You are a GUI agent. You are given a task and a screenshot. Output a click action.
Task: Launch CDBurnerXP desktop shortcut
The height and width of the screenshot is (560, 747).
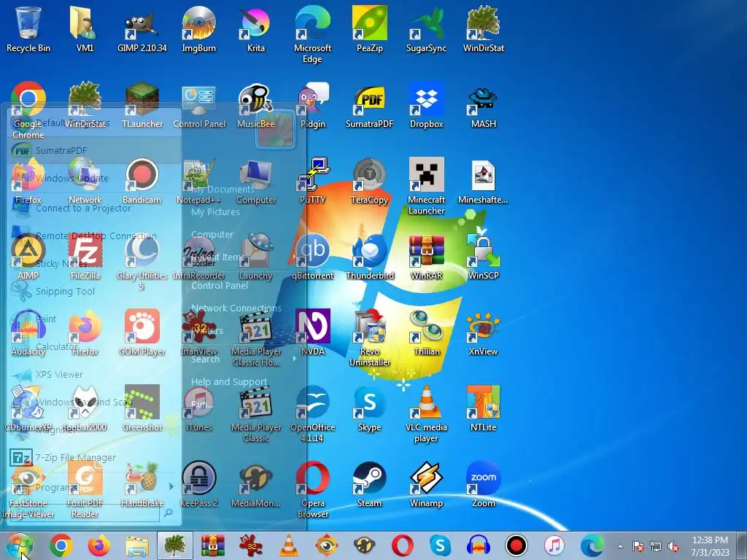click(x=28, y=408)
